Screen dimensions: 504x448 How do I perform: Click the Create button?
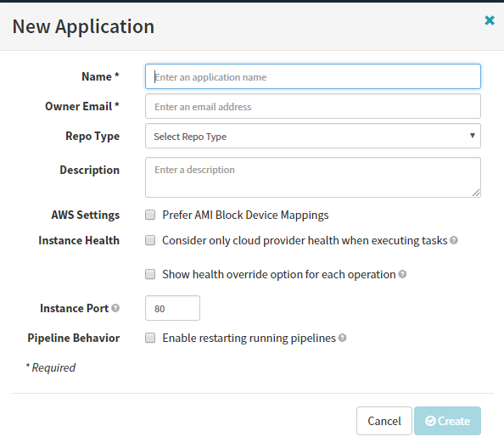[447, 421]
